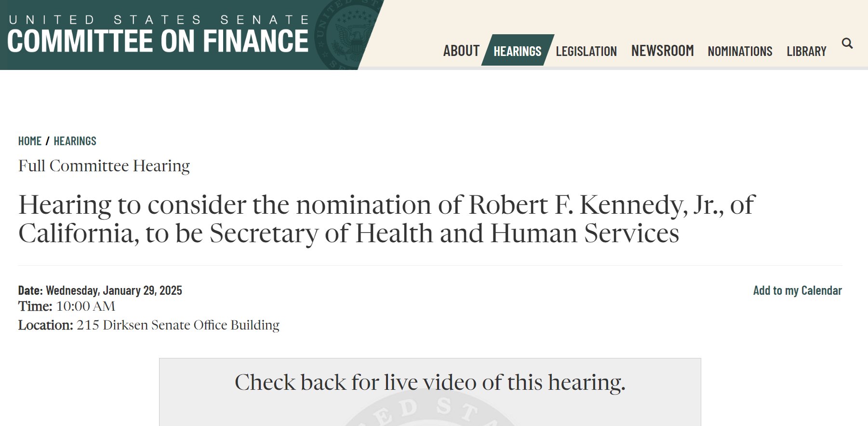This screenshot has width=868, height=426.
Task: Click the hearing date Wednesday, January 29, 2025
Action: point(114,290)
